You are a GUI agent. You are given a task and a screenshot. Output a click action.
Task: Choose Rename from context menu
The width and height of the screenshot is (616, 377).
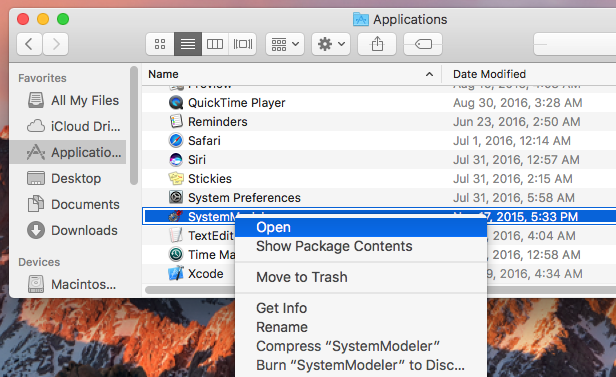pyautogui.click(x=361, y=327)
